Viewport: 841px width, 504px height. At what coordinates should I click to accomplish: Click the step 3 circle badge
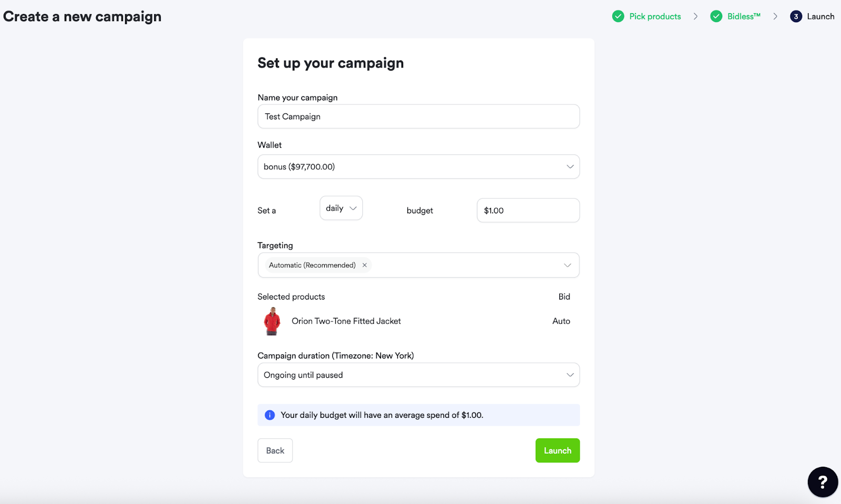[x=796, y=16]
